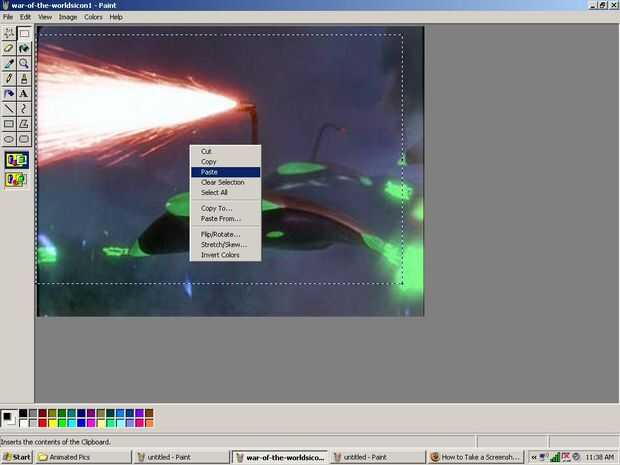Pick the cyan color swatch
Screen dimensions: 620x465
point(72,423)
